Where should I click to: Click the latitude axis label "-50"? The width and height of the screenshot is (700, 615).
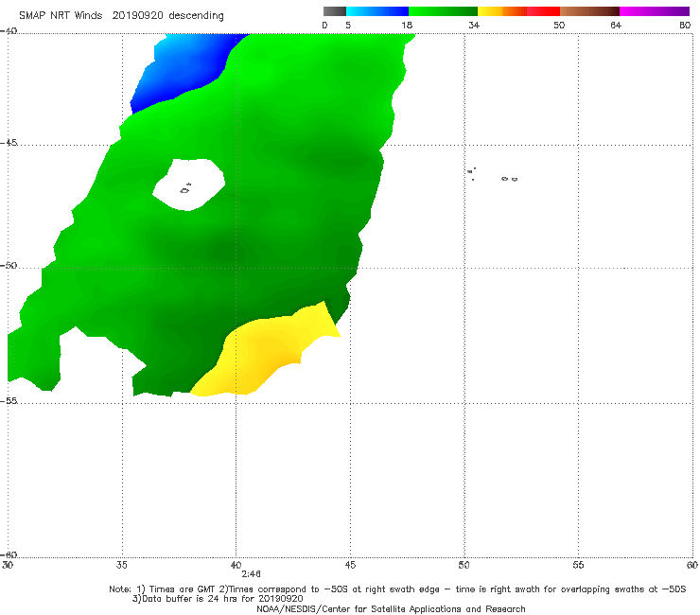pos(9,265)
